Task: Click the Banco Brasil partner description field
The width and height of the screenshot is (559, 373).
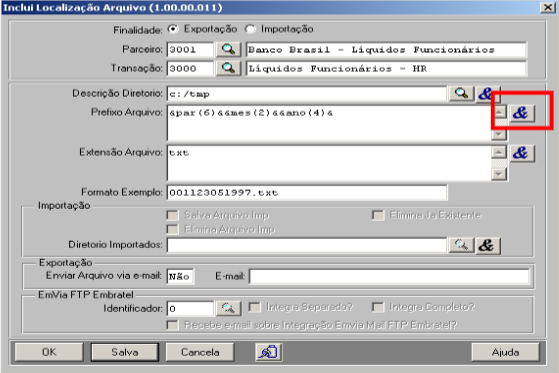Action: (386, 50)
